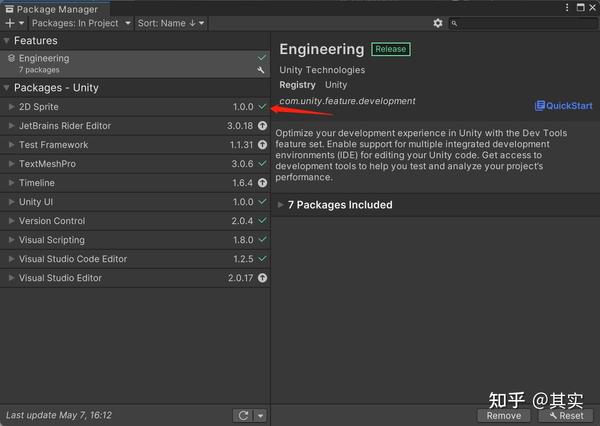Collapse the Packages - Unity group
Viewport: 600px width, 426px height.
coord(7,88)
